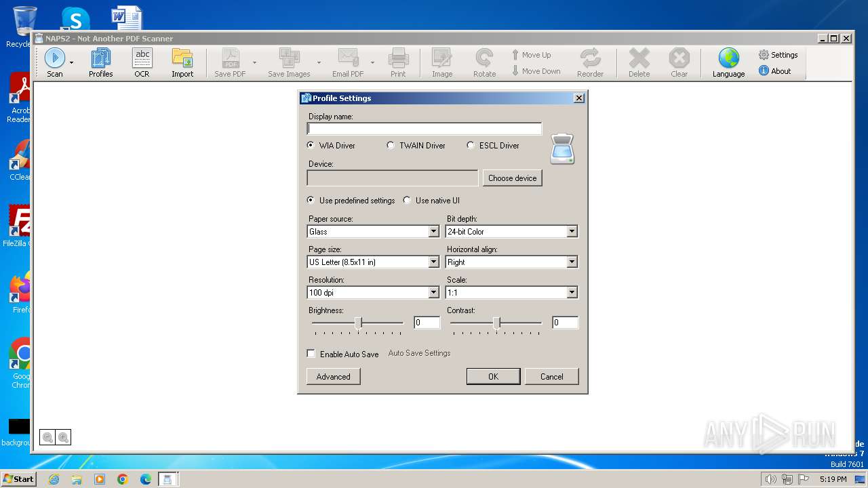This screenshot has height=488, width=868.
Task: Open Chrome from the taskbar
Action: tap(123, 479)
